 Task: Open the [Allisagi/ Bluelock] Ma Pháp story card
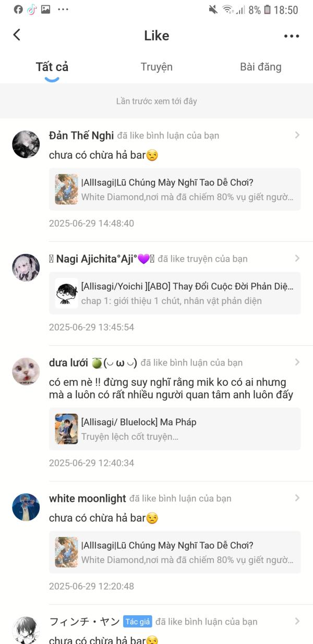click(x=175, y=429)
